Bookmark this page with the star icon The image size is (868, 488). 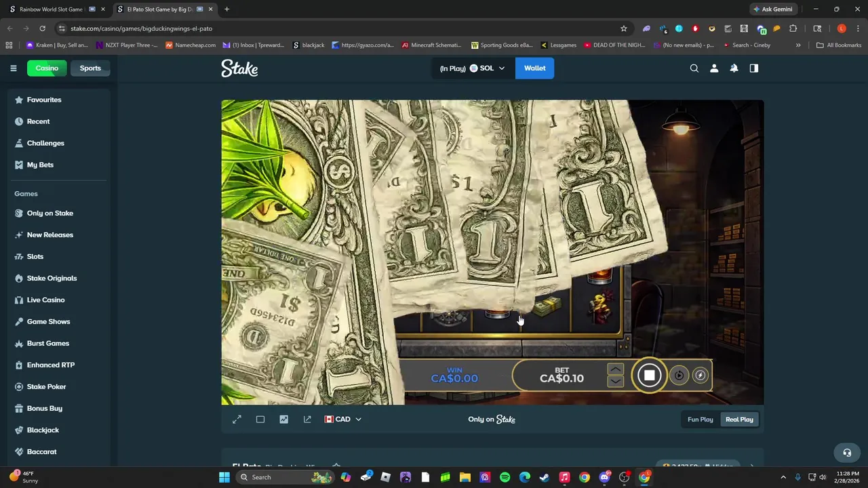624,28
